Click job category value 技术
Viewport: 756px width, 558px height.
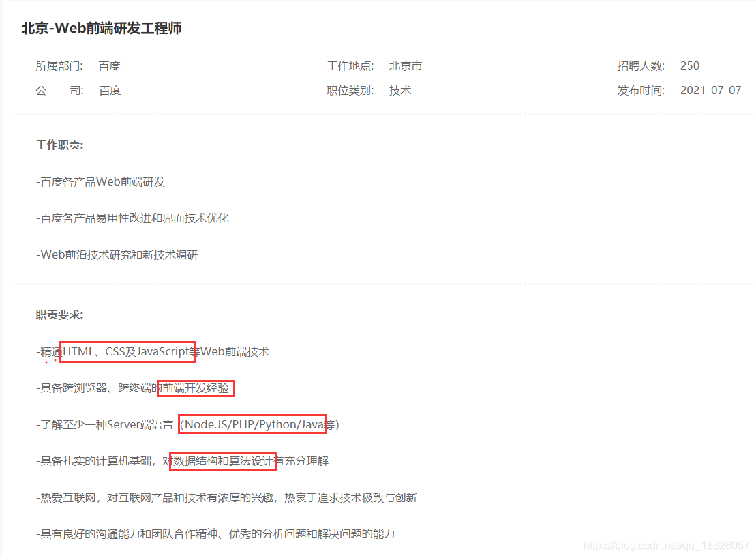pyautogui.click(x=400, y=91)
